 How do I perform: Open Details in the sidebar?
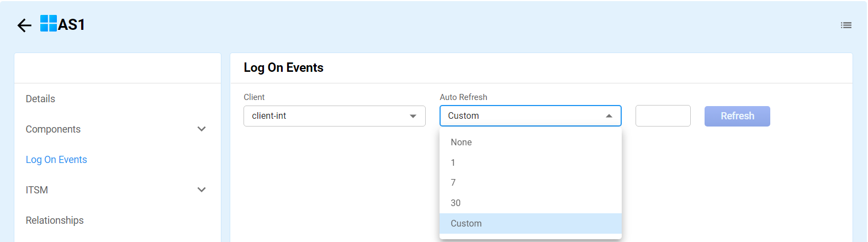[x=40, y=99]
